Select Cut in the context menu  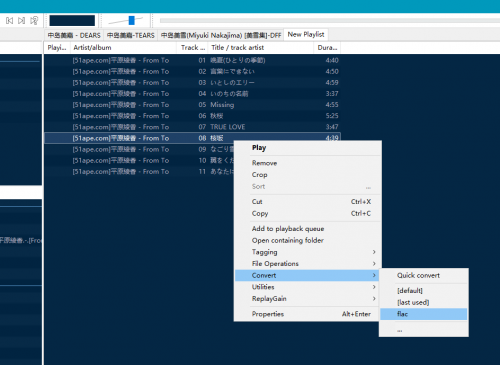pyautogui.click(x=308, y=202)
